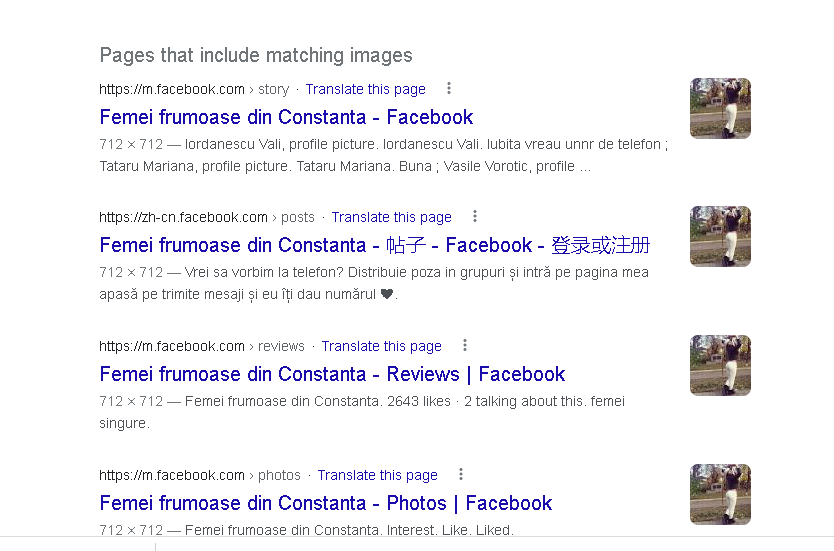The width and height of the screenshot is (834, 551).
Task: Translate the m.facebook.com reviews page
Action: coord(381,346)
